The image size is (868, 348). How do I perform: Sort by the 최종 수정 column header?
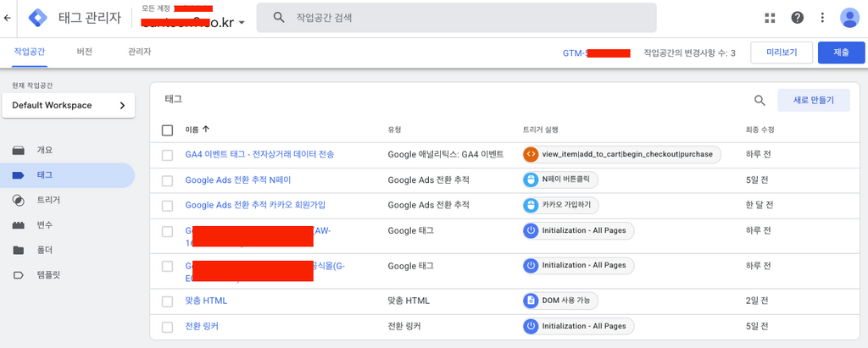pyautogui.click(x=759, y=130)
